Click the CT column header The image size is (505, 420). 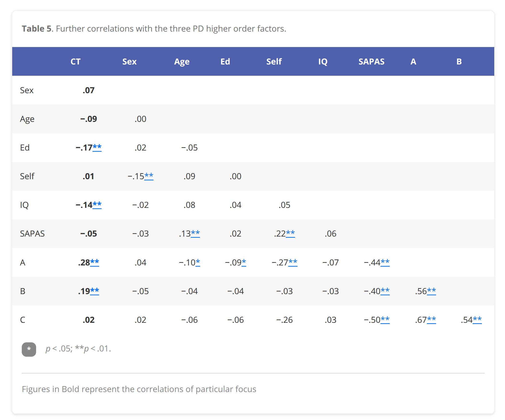tap(76, 61)
